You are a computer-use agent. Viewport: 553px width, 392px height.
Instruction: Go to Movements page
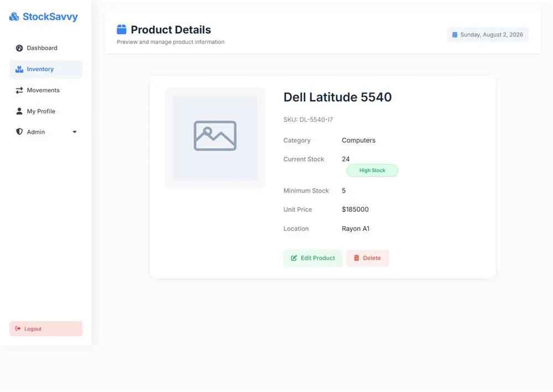(46, 90)
